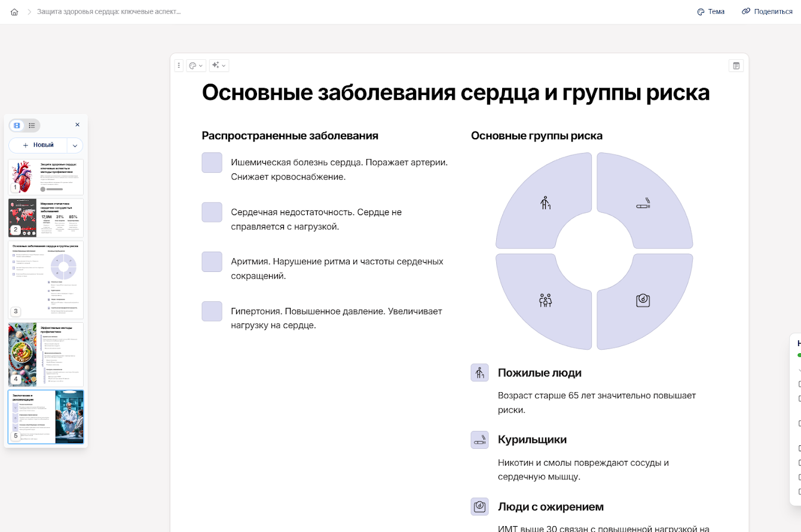The width and height of the screenshot is (801, 532).
Task: Click the layout icon at slide top-right corner
Action: [736, 65]
